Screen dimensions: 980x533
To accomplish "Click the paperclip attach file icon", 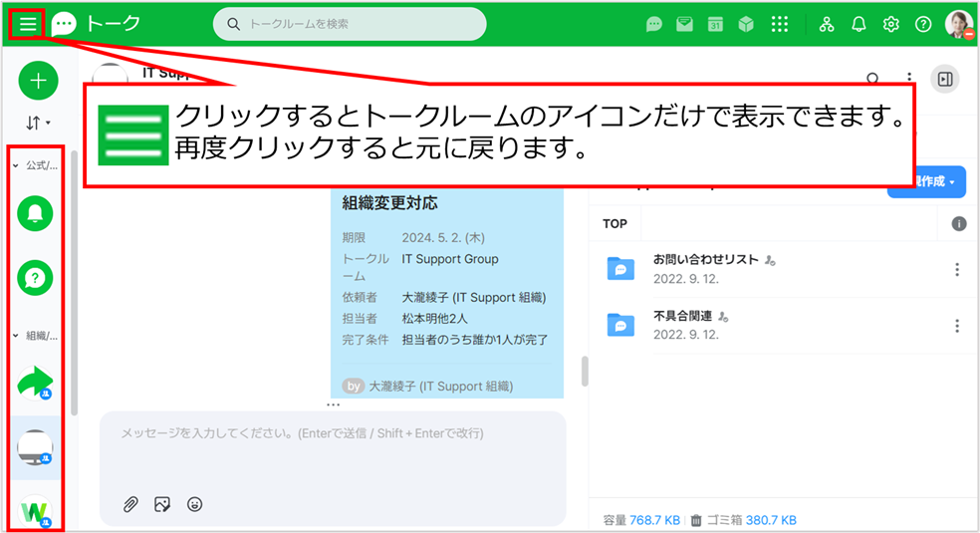I will 130,504.
